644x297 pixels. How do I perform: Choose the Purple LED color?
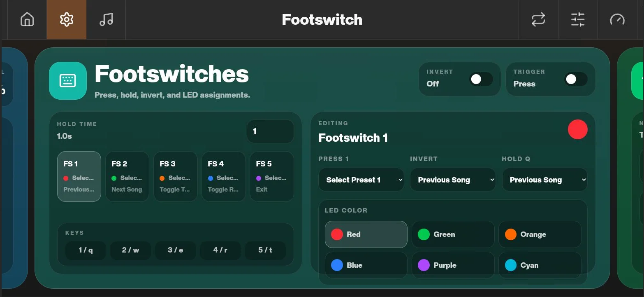tap(453, 265)
